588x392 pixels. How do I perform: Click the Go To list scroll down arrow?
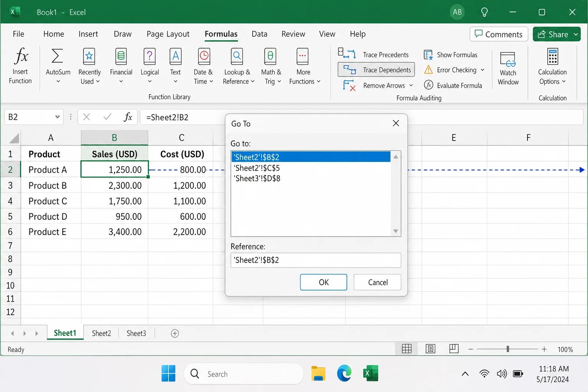click(x=396, y=231)
